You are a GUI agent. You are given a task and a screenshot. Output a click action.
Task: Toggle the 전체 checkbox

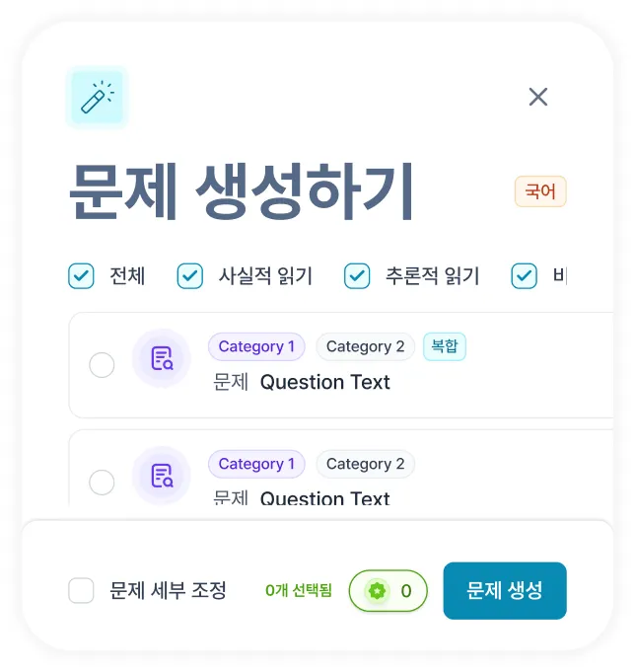81,276
